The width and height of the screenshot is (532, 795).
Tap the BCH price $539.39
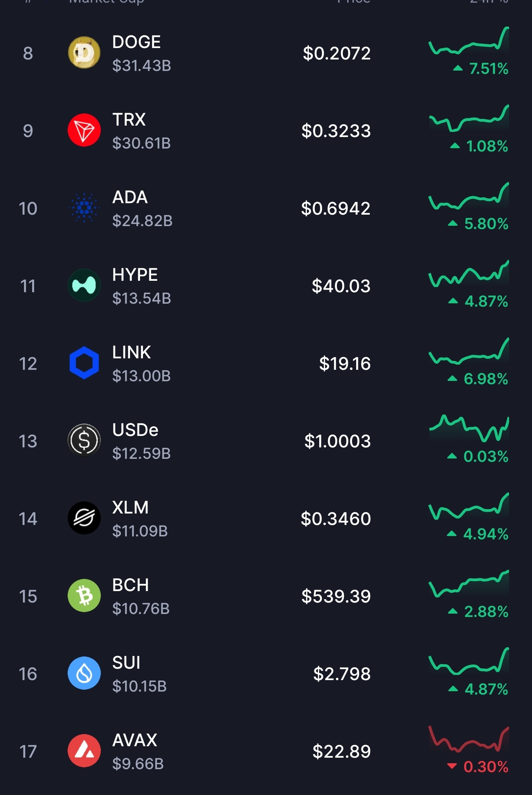[336, 596]
